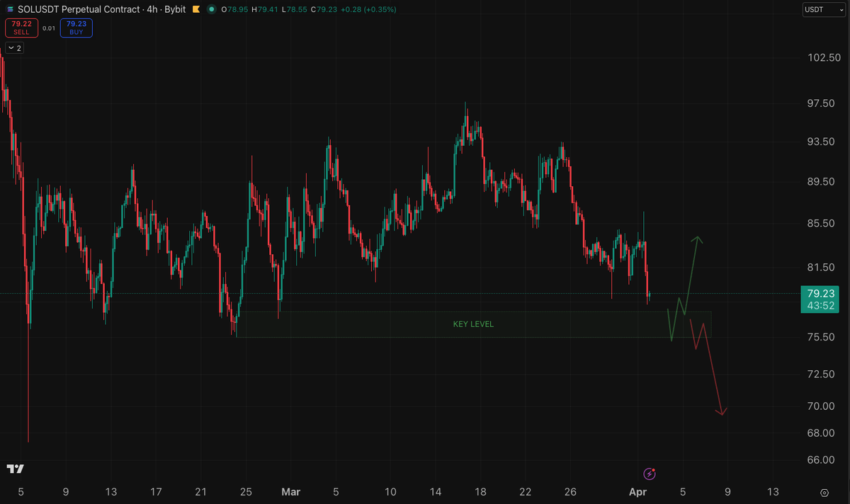850x504 pixels.
Task: Click the 22 date label on the time axis
Action: pos(526,491)
